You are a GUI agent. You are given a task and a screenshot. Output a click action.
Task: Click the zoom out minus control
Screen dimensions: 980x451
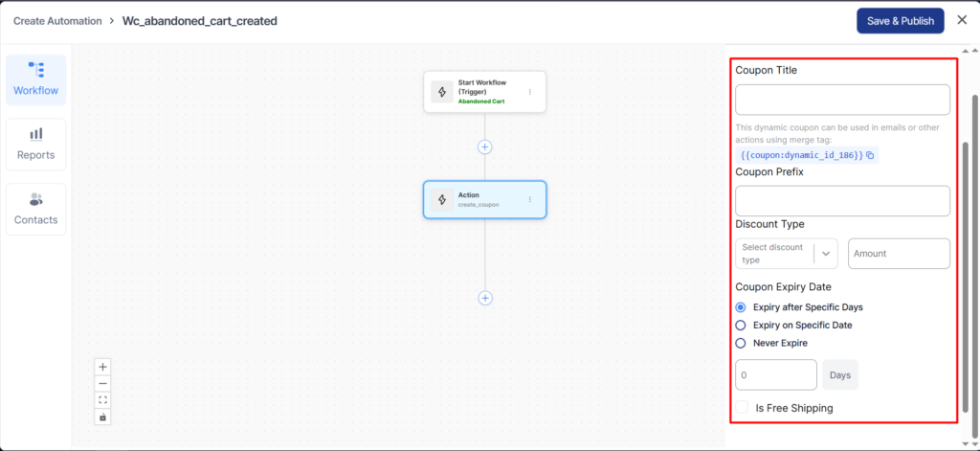(x=103, y=383)
